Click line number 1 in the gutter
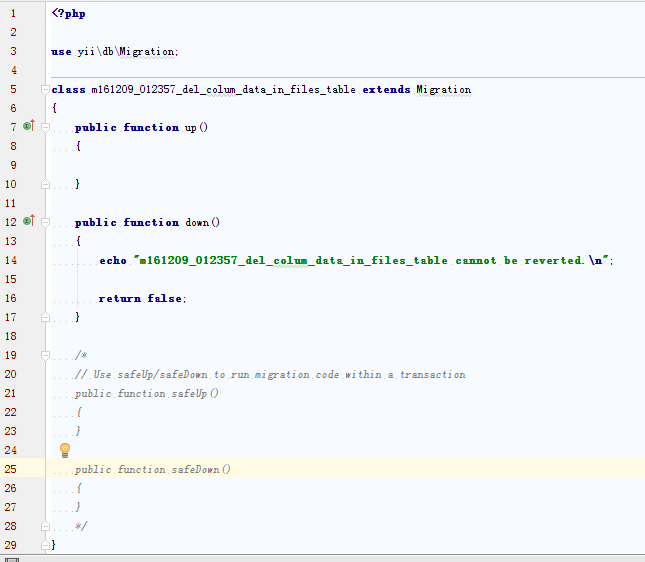The width and height of the screenshot is (645, 562). click(13, 14)
